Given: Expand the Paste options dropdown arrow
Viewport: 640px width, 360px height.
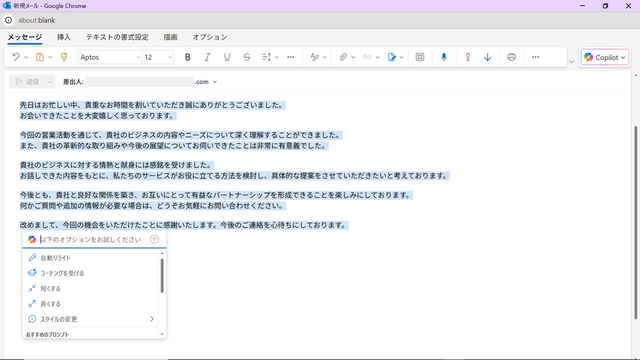Looking at the screenshot, I should coord(50,57).
